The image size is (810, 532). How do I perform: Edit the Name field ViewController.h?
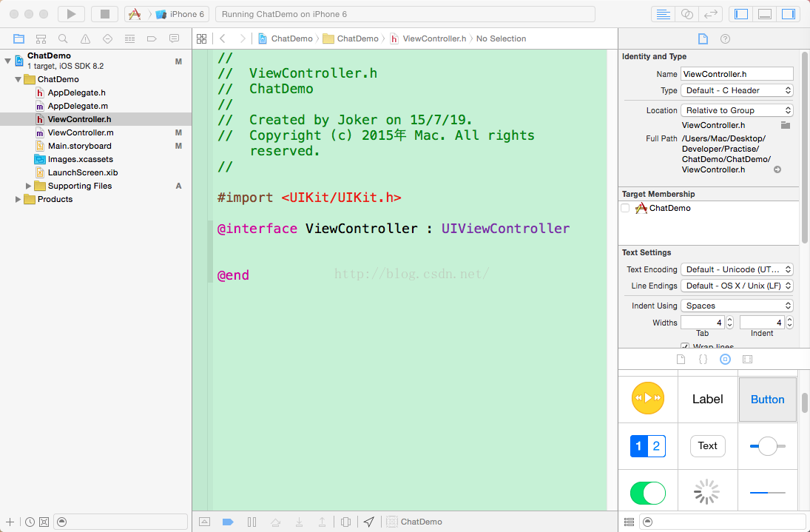(x=737, y=74)
